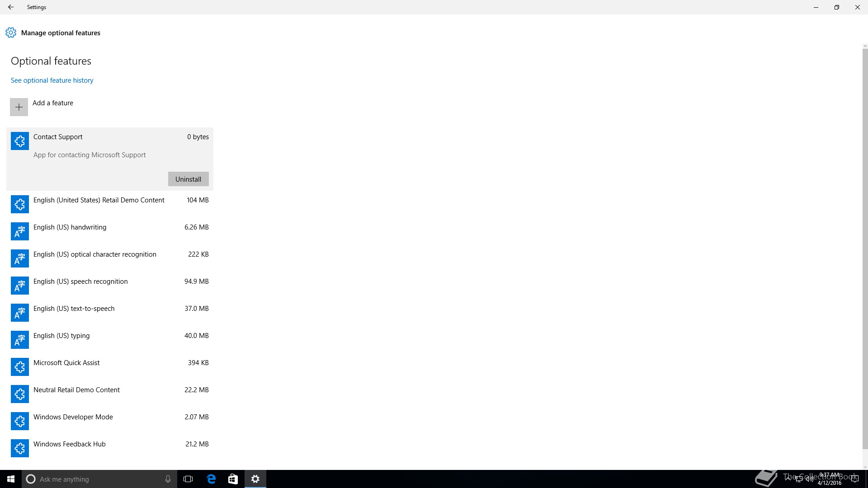Select Neutral Retail Demo Content feature

click(x=110, y=394)
